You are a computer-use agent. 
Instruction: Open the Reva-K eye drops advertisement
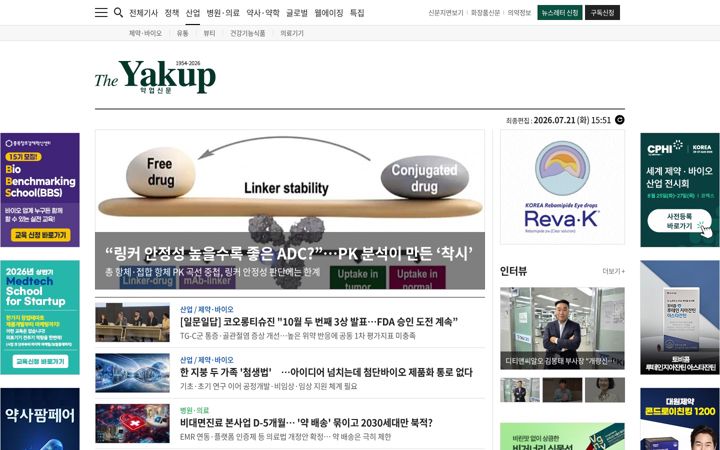pyautogui.click(x=562, y=187)
